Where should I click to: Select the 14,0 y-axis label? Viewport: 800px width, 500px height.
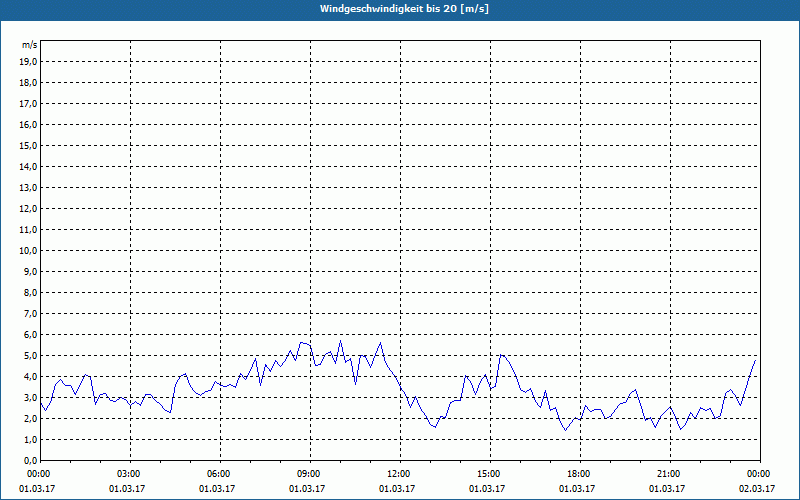28,166
